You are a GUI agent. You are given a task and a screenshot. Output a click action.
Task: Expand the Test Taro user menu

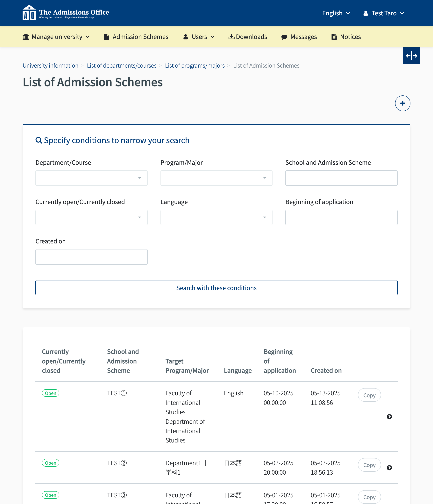pyautogui.click(x=383, y=13)
